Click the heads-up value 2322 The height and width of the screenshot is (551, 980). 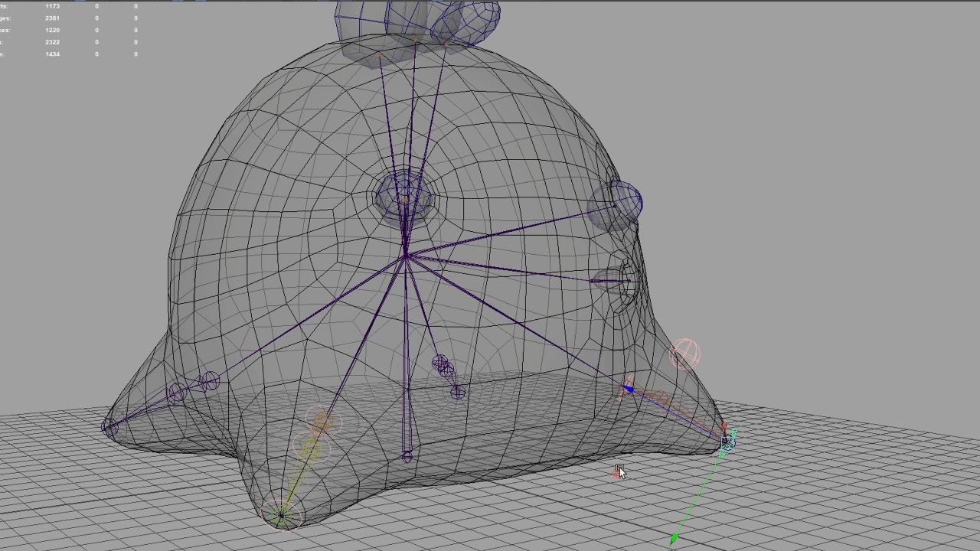(52, 42)
